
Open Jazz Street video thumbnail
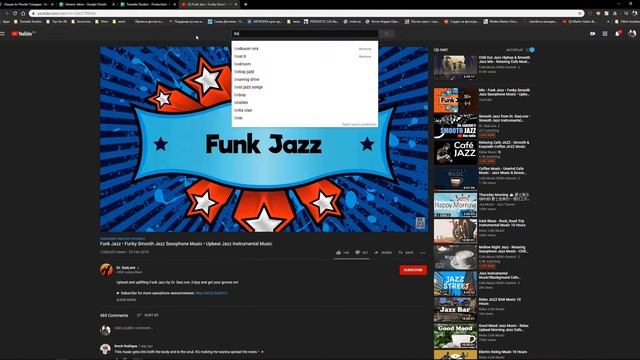455,283
